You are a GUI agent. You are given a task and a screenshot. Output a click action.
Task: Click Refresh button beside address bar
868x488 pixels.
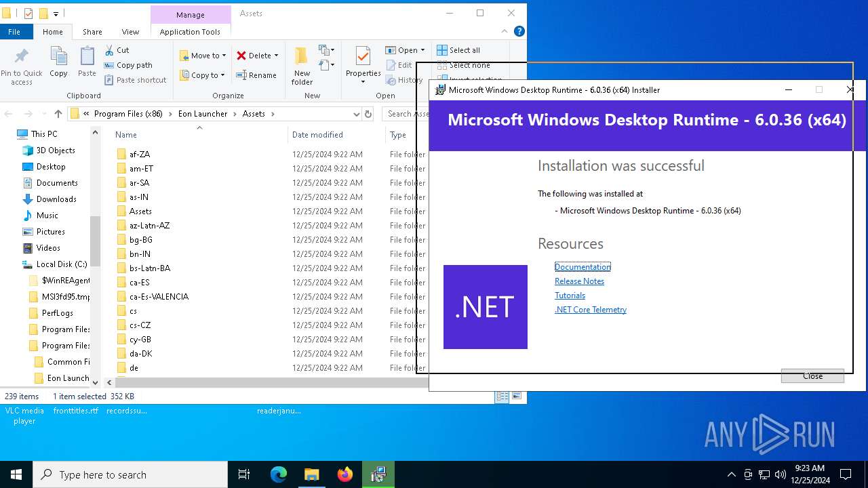pyautogui.click(x=368, y=114)
